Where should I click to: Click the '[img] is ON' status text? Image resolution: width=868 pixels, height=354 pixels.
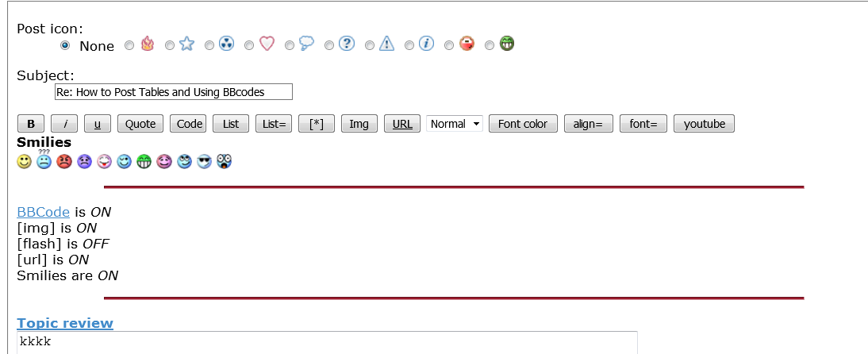click(x=56, y=228)
